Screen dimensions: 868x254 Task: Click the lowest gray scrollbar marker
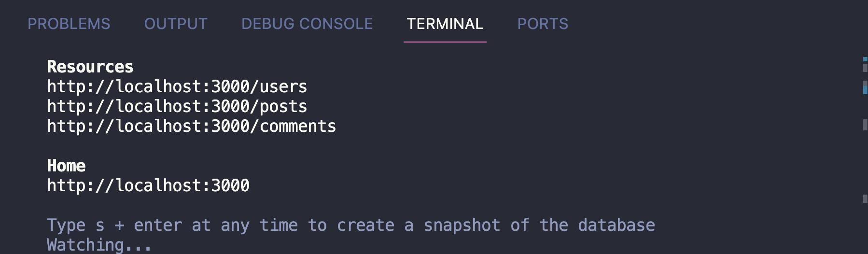[x=865, y=198]
